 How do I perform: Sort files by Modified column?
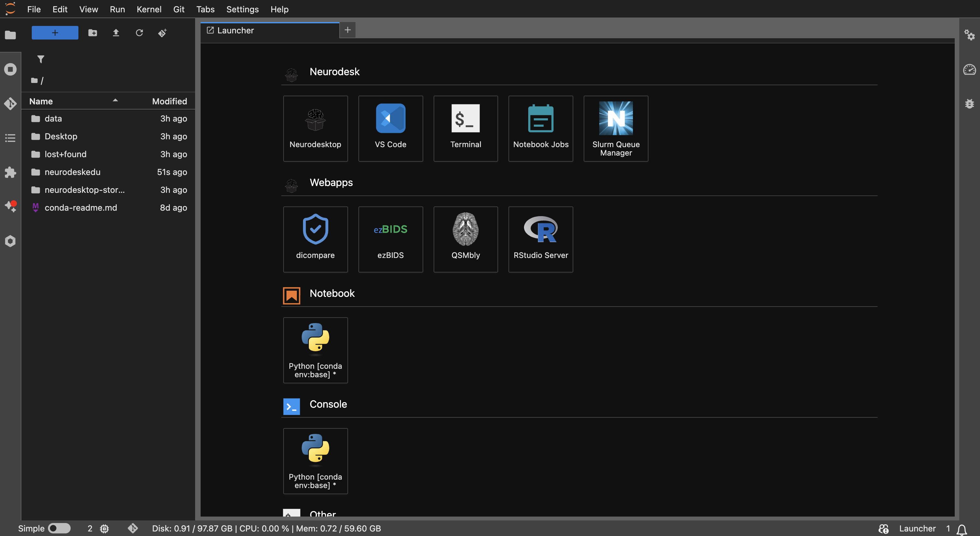169,101
